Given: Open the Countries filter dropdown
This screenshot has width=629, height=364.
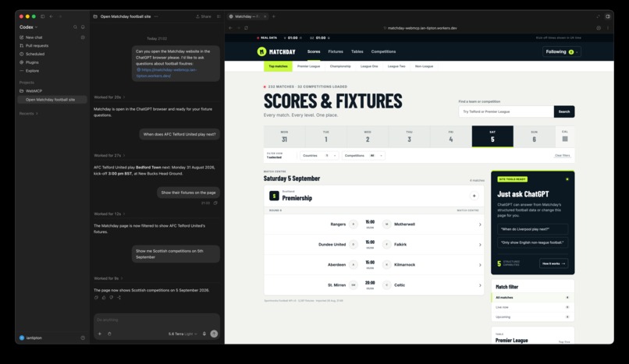Looking at the screenshot, I should click(x=319, y=155).
